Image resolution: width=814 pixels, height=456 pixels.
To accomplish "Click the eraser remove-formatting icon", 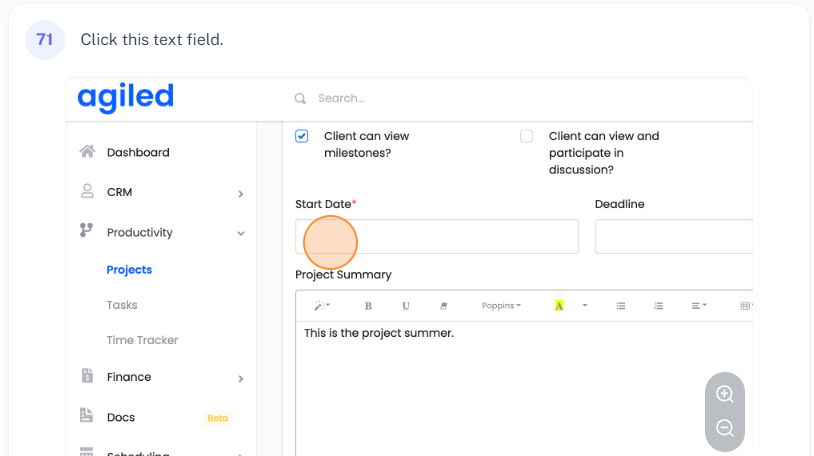I will tap(444, 306).
